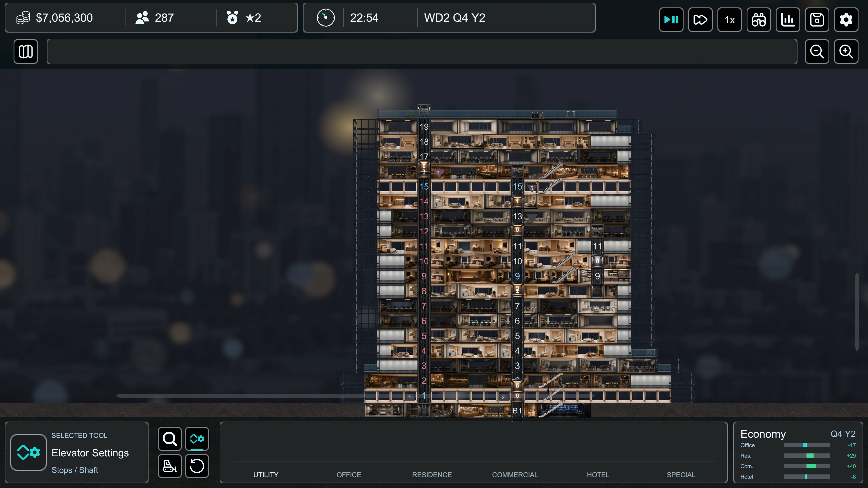Open the map panel icon
Screen dimensions: 868x488
[x=26, y=52]
